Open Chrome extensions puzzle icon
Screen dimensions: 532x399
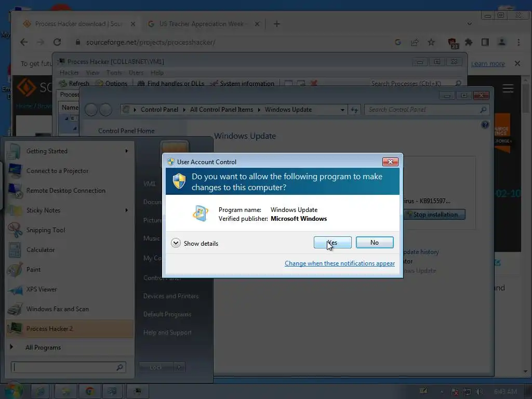[x=469, y=42]
